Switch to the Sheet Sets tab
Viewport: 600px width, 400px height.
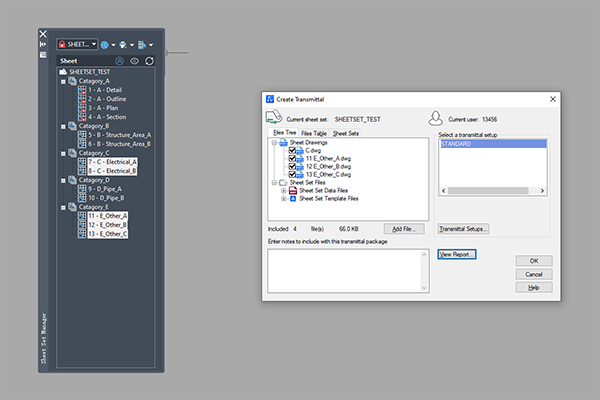346,133
